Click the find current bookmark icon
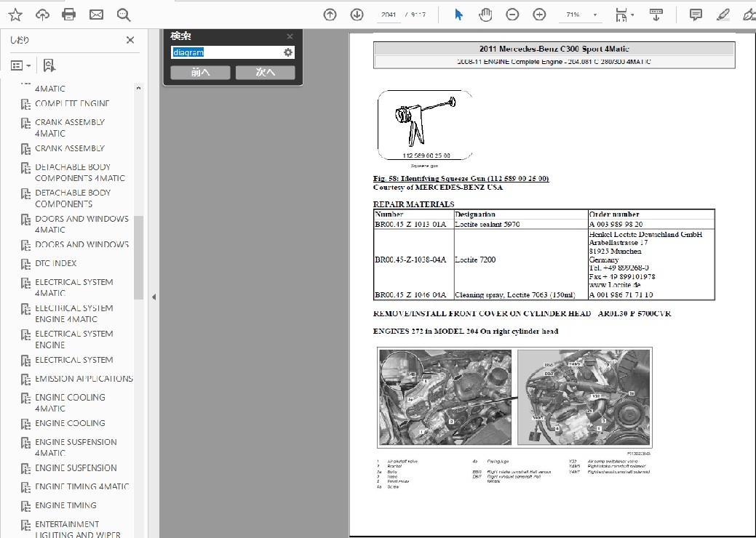 pyautogui.click(x=49, y=65)
